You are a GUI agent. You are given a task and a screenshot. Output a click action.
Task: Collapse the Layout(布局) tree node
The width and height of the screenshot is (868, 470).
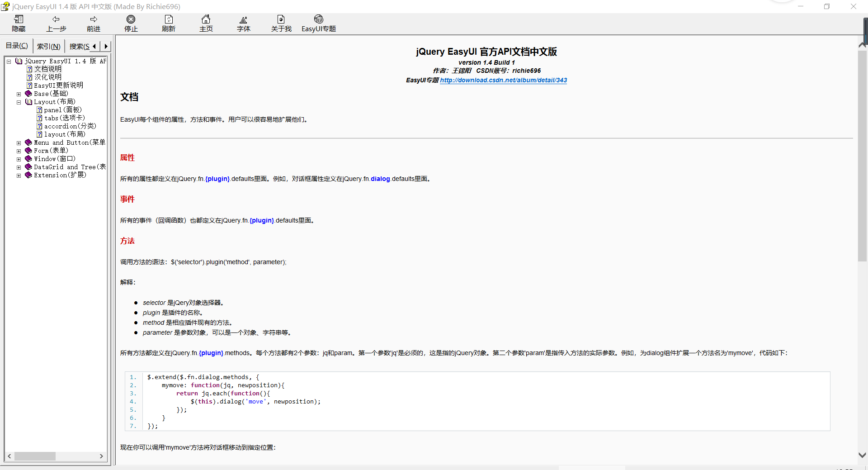click(19, 102)
